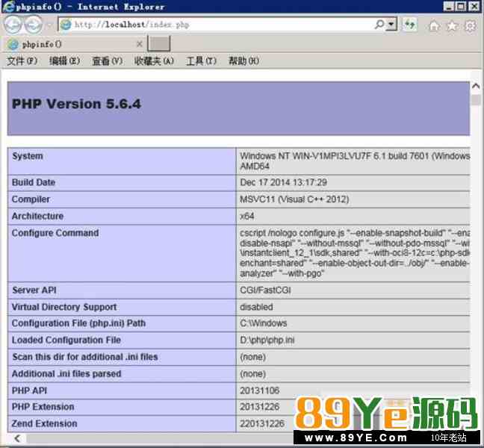Open a new blank tab

158,43
